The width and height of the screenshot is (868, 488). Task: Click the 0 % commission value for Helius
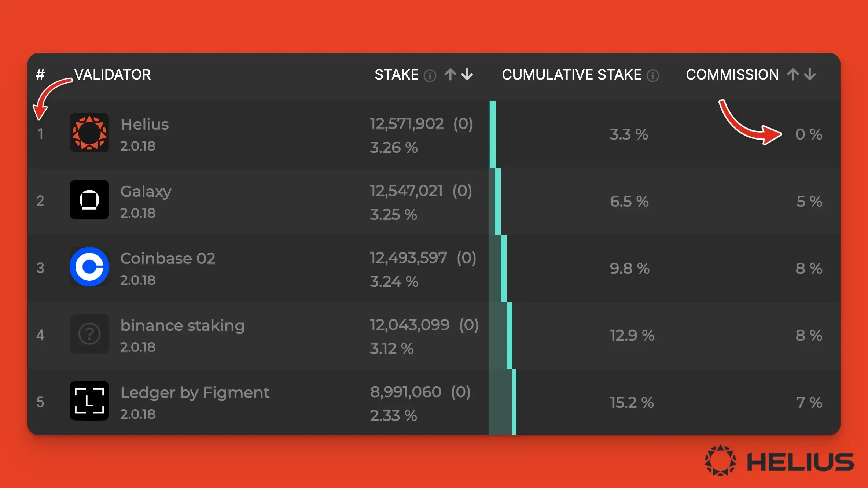pyautogui.click(x=809, y=134)
